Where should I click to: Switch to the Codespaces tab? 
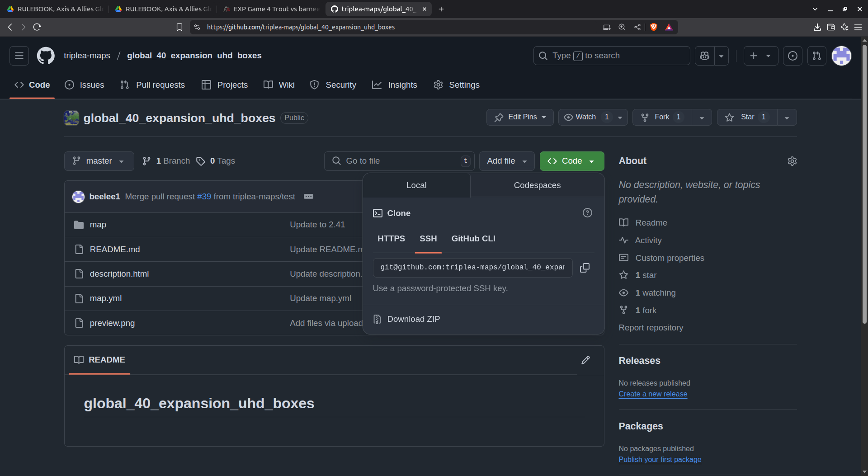(x=537, y=185)
